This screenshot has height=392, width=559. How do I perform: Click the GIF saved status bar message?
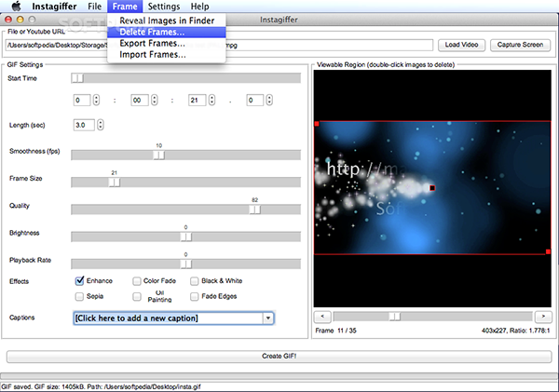[x=101, y=387]
